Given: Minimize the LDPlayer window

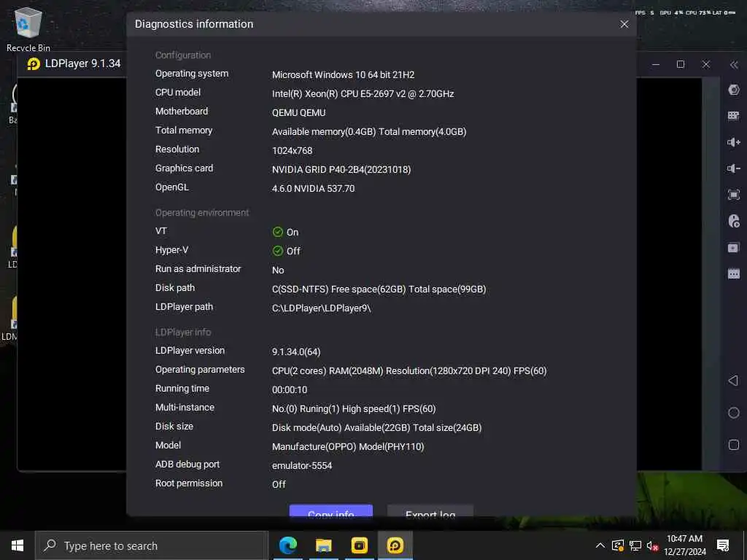Looking at the screenshot, I should [x=656, y=64].
